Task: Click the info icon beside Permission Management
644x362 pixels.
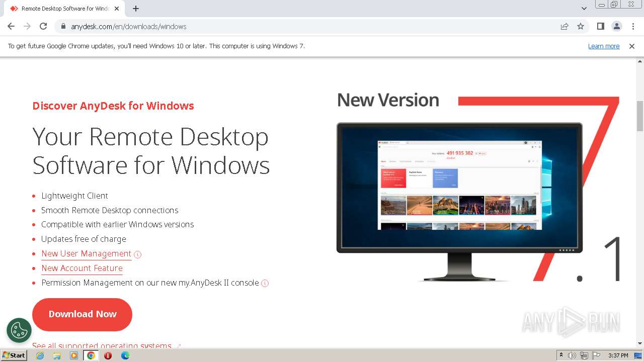Action: click(265, 283)
